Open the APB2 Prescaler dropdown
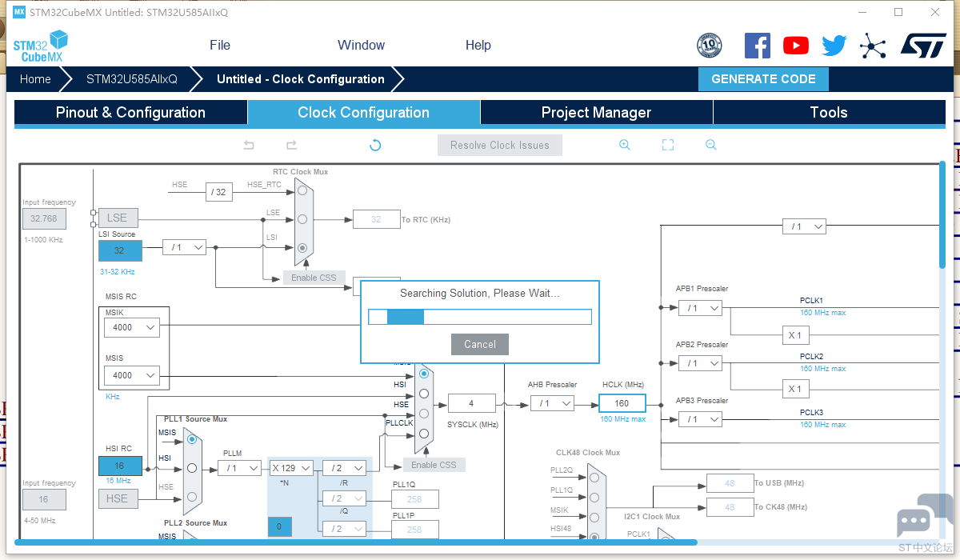 coord(700,363)
